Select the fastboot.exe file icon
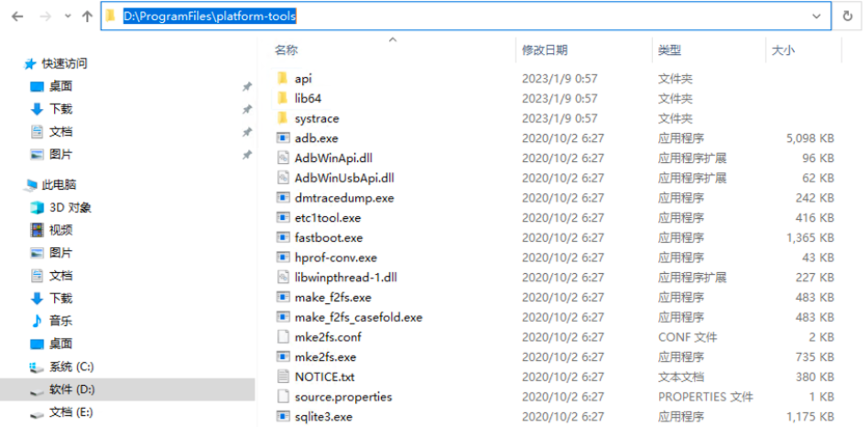The image size is (868, 427). click(283, 237)
